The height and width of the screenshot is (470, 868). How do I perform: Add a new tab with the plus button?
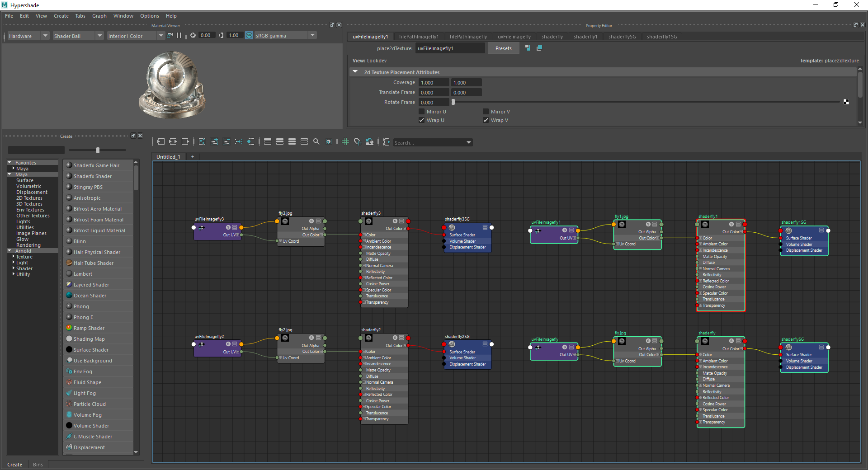[x=192, y=156]
